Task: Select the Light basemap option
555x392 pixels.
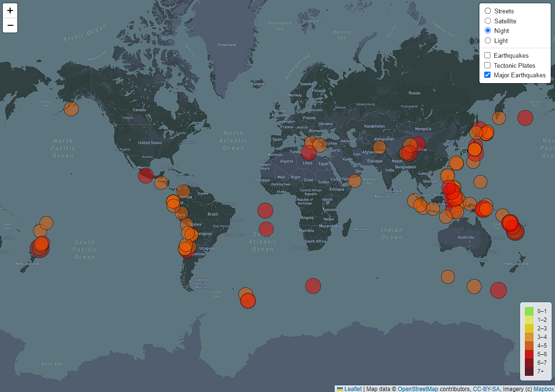Action: click(488, 41)
